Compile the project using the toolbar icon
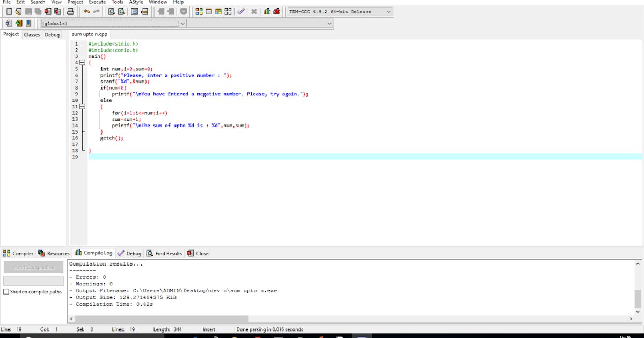This screenshot has height=338, width=644. click(199, 11)
